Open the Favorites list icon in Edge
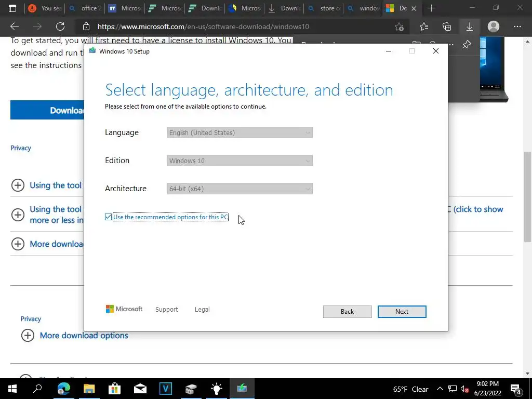This screenshot has height=399, width=532. coord(424,26)
